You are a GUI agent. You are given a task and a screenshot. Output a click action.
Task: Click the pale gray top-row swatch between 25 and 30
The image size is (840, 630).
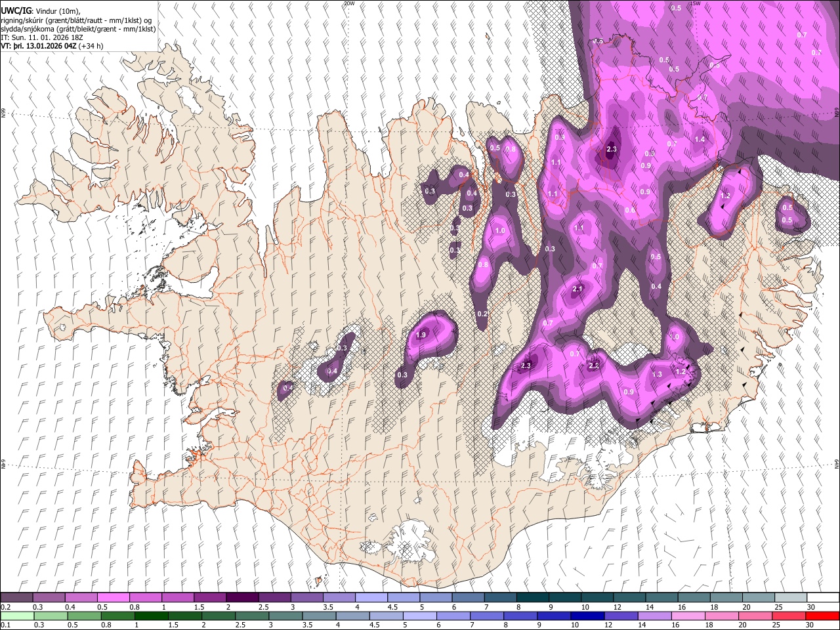(790, 598)
